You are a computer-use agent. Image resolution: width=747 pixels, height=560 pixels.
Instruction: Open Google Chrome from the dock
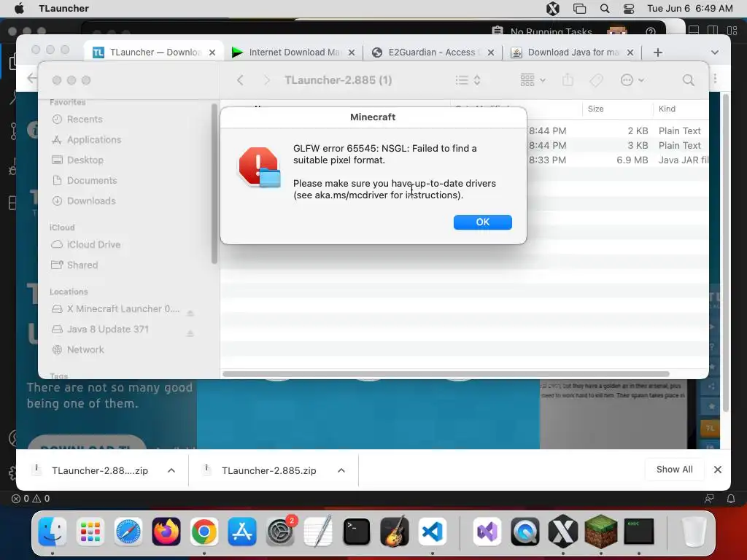pos(204,532)
